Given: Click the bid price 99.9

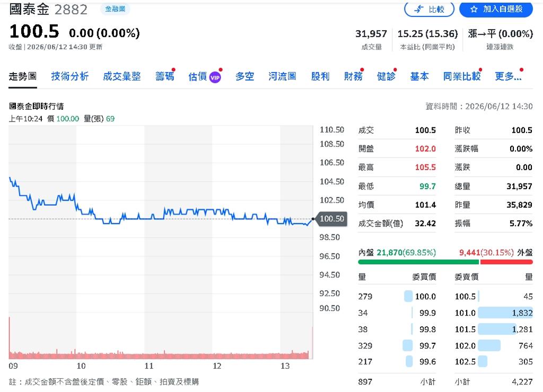Looking at the screenshot, I should pos(427,313).
